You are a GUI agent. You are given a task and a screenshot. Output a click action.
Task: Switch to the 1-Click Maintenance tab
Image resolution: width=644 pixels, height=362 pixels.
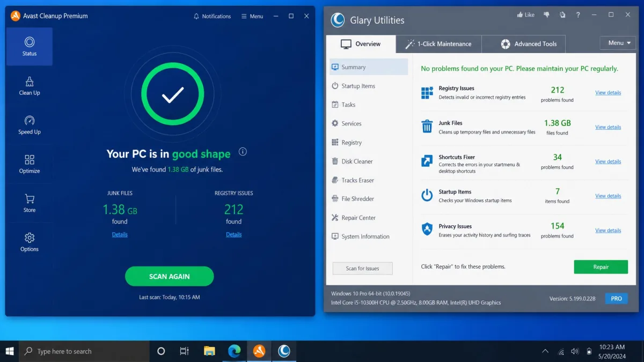pyautogui.click(x=438, y=44)
